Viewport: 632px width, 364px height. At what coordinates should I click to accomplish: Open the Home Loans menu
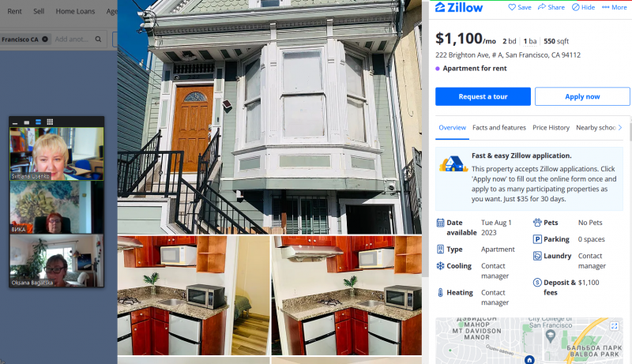pos(75,11)
